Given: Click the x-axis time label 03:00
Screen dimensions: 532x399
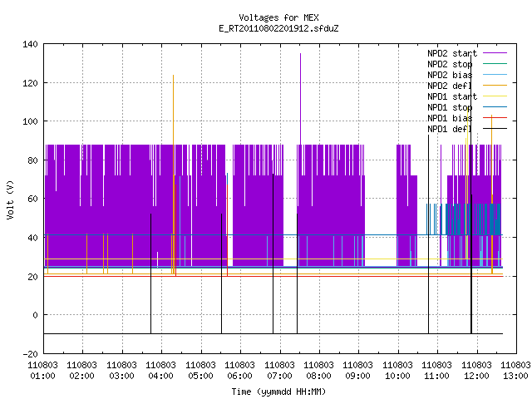Looking at the screenshot, I should coord(121,376).
